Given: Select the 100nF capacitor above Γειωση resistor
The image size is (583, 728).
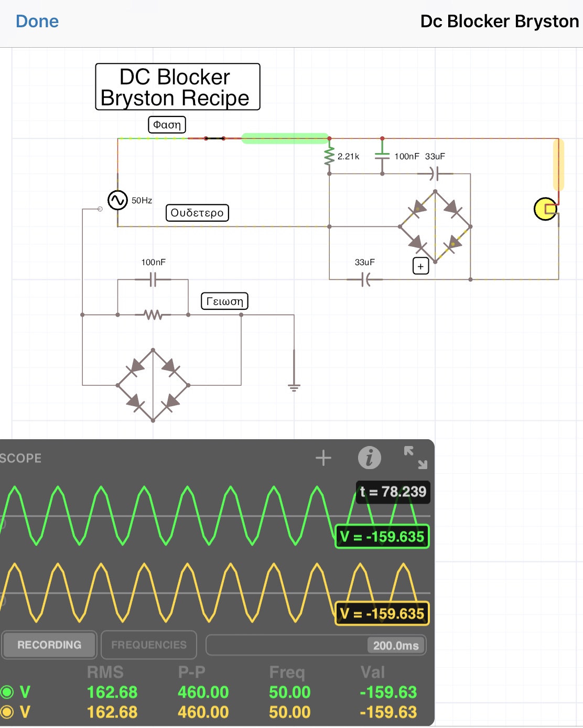Looking at the screenshot, I should 153,280.
